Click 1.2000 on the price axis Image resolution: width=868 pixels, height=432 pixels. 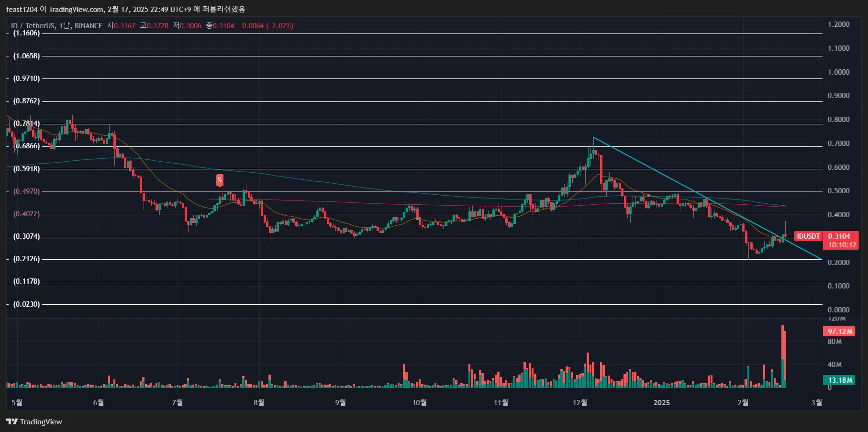(x=839, y=24)
